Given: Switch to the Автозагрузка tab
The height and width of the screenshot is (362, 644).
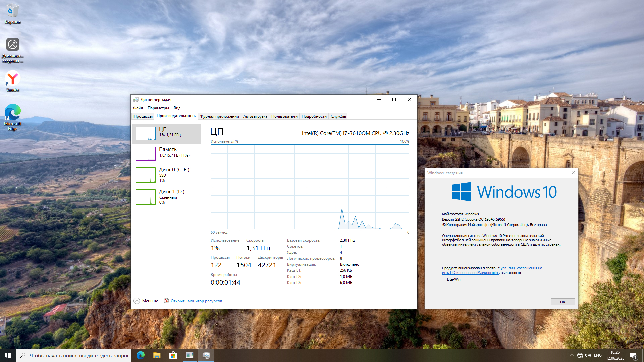Looking at the screenshot, I should tap(255, 116).
